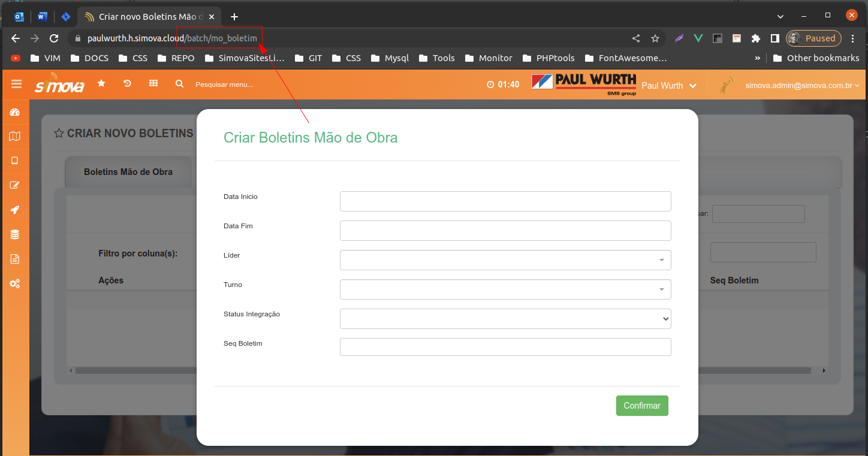
Task: Select the Boletins Mão de Obra tab
Action: [128, 172]
